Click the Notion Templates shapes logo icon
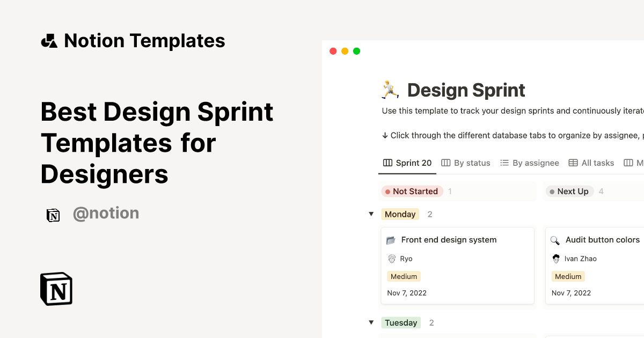This screenshot has width=644, height=338. coord(49,41)
